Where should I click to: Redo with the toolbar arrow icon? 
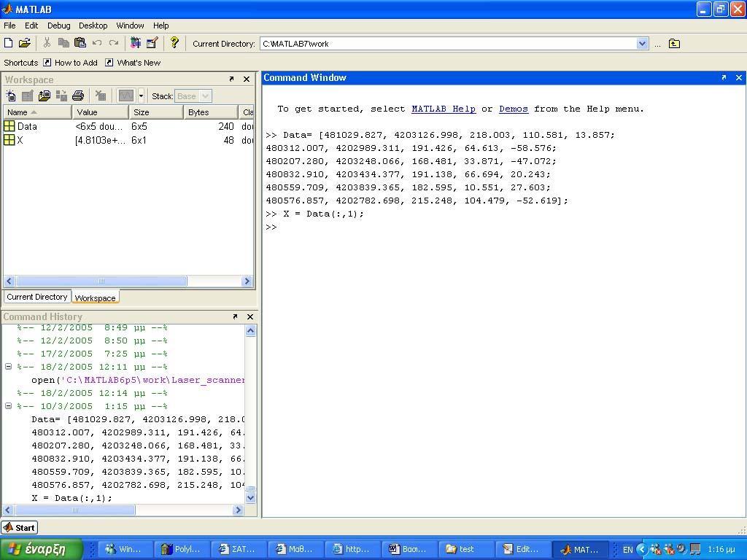coord(113,43)
